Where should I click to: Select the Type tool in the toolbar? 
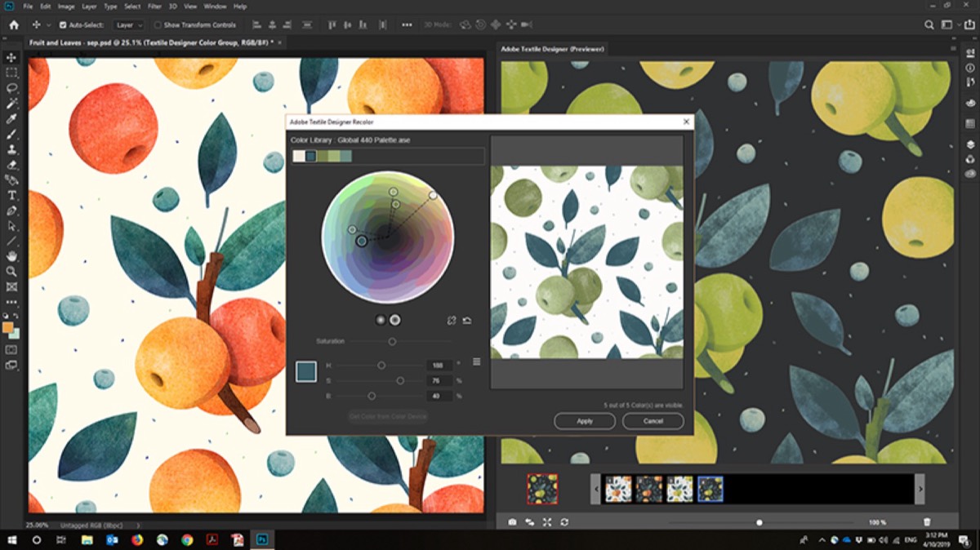click(x=12, y=196)
